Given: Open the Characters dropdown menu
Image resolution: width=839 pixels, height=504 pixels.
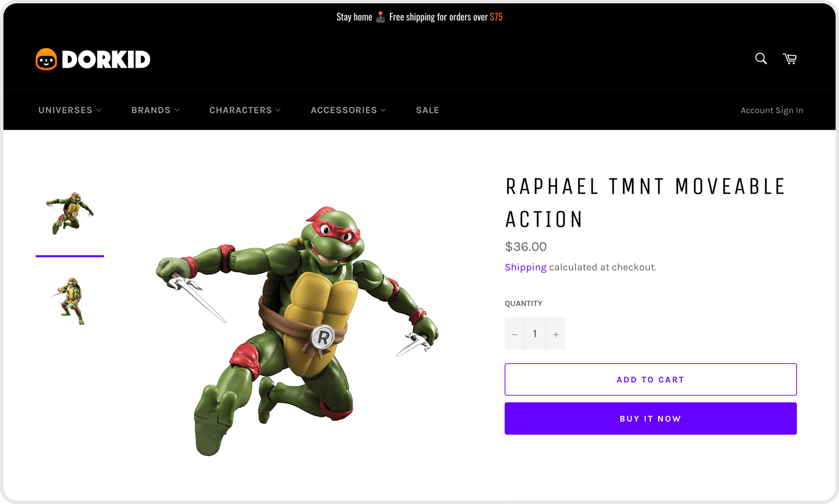Looking at the screenshot, I should point(245,110).
